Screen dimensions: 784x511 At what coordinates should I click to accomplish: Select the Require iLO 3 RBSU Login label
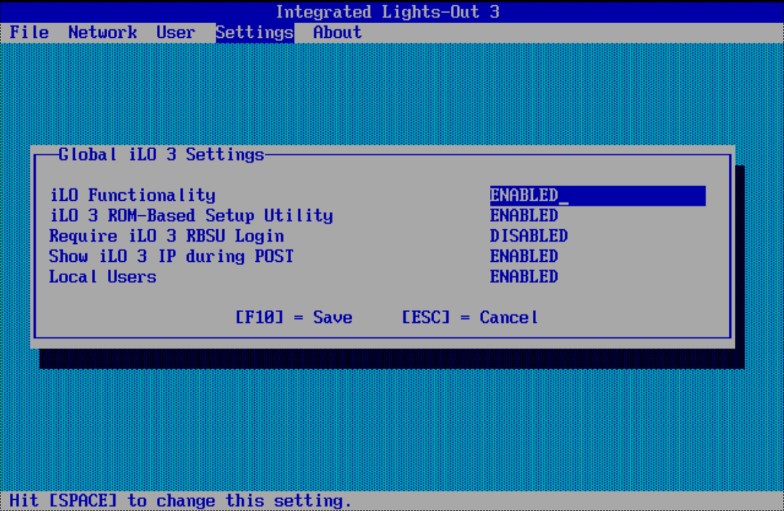click(166, 236)
